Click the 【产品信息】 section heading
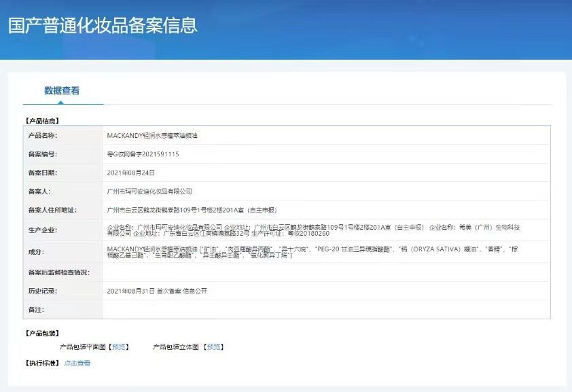 42,121
